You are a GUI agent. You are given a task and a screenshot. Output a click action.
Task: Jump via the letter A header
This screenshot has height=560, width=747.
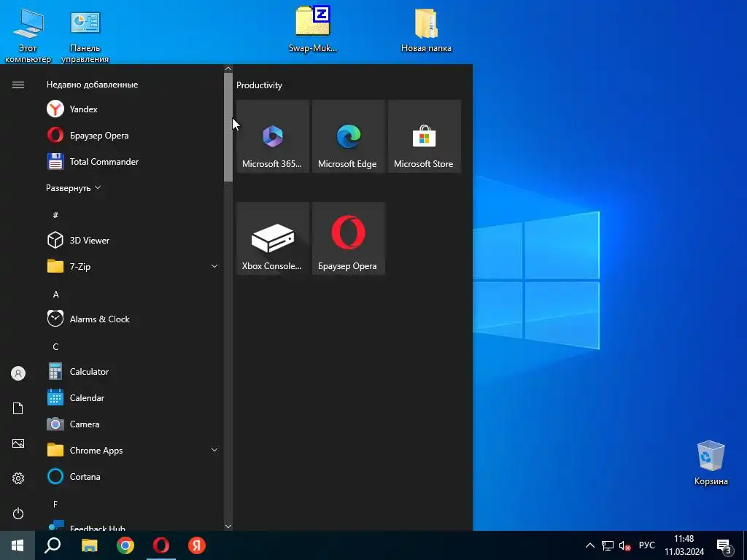point(55,295)
